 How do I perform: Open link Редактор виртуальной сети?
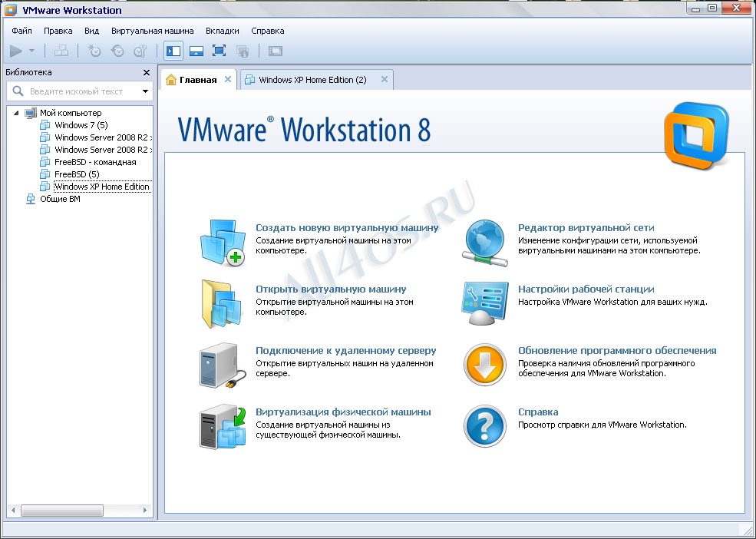pyautogui.click(x=586, y=228)
